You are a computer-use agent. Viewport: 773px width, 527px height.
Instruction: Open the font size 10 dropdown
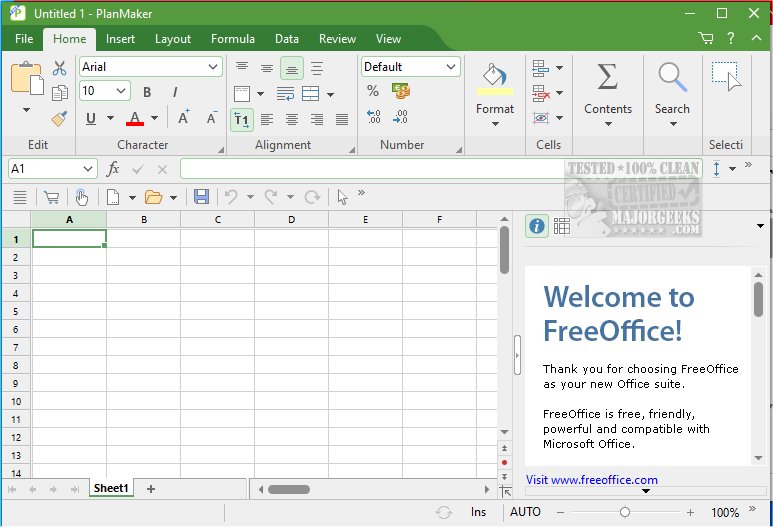tap(121, 91)
